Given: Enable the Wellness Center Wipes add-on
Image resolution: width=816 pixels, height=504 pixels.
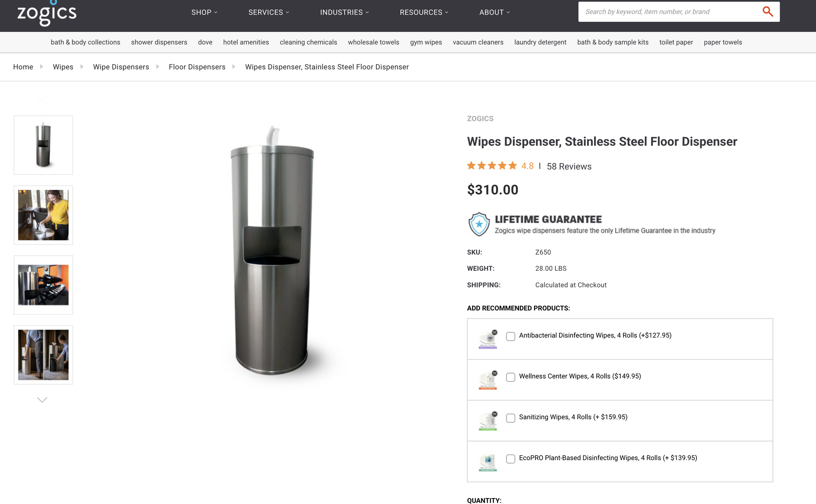Looking at the screenshot, I should coord(510,377).
